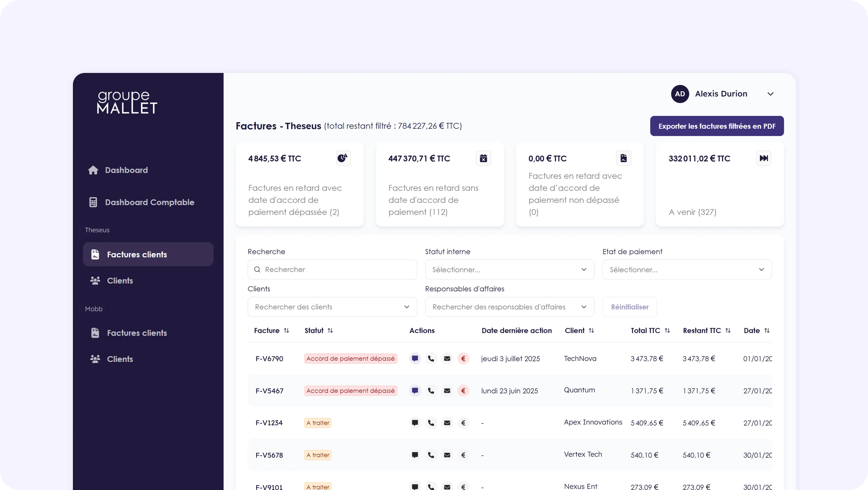Click the euro icon for invoice F-V5678
Viewport: 868px width, 490px height.
pos(463,455)
